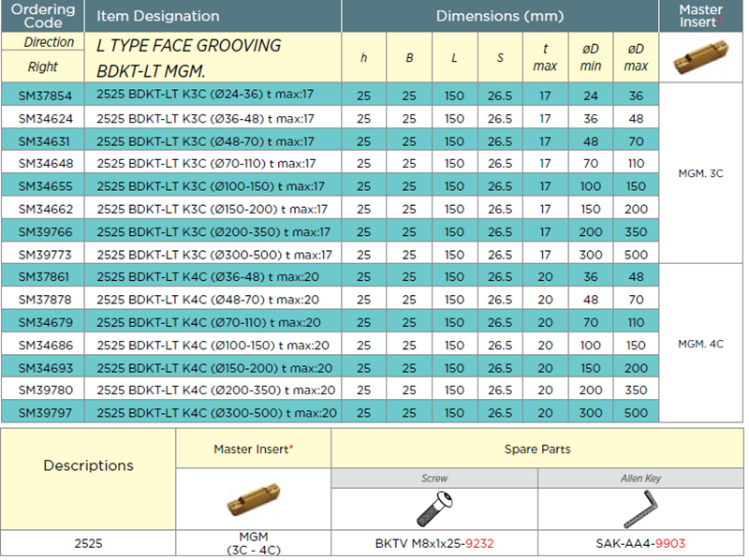Click designation K4C (Ø48-70) t max:20

(208, 300)
